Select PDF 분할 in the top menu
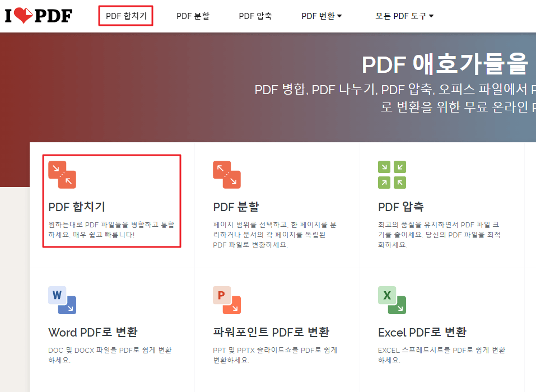Screen dimensions: 536x392 pos(193,16)
